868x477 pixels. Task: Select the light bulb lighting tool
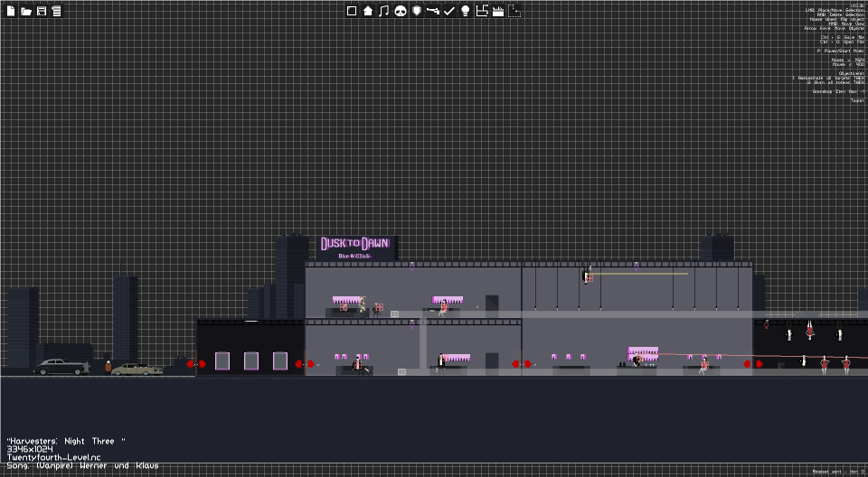coord(466,11)
